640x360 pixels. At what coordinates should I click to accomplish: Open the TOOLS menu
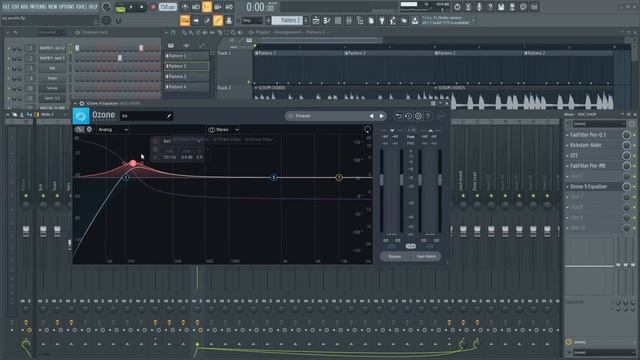point(81,7)
